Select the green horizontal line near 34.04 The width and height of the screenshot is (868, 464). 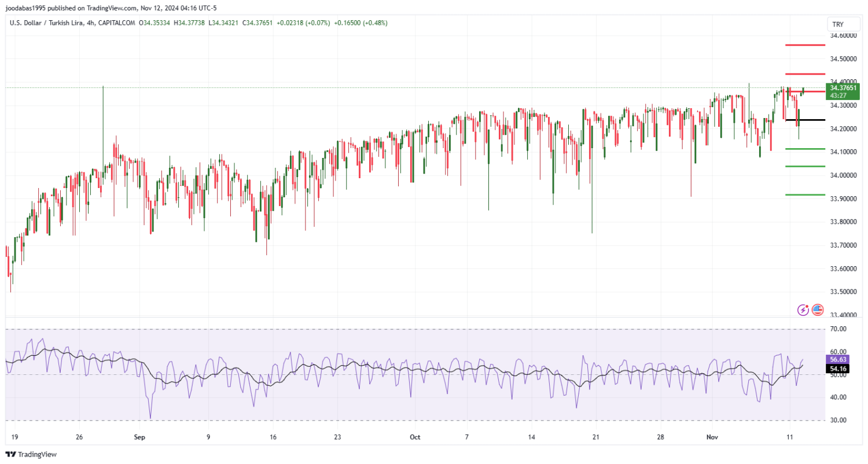pyautogui.click(x=805, y=166)
